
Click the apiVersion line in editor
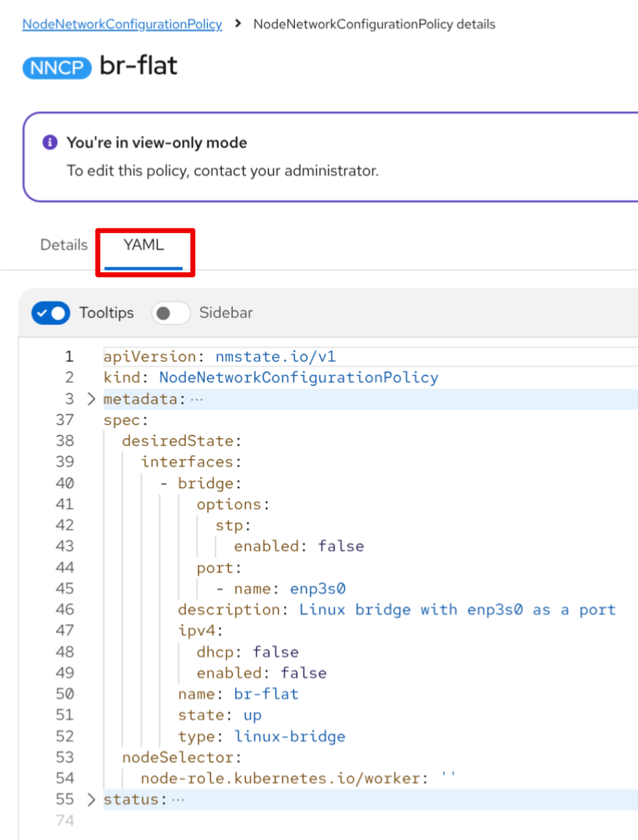pyautogui.click(x=219, y=357)
